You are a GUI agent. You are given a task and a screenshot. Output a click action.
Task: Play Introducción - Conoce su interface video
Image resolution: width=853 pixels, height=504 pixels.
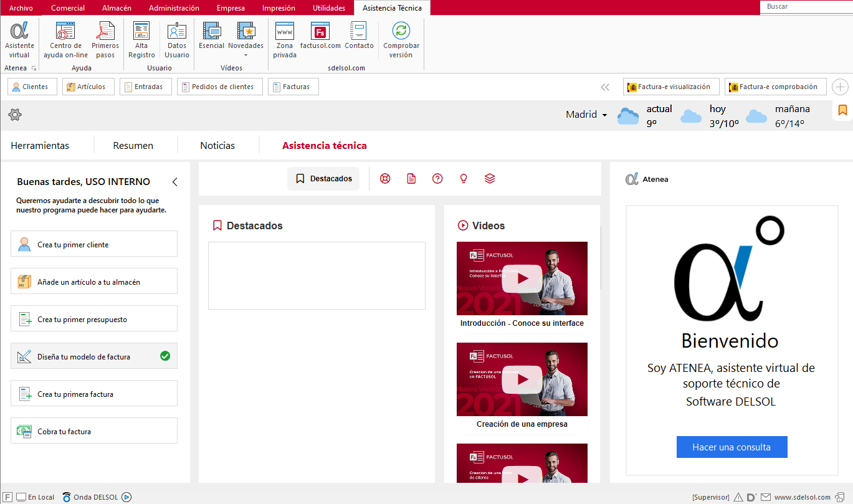pos(522,278)
